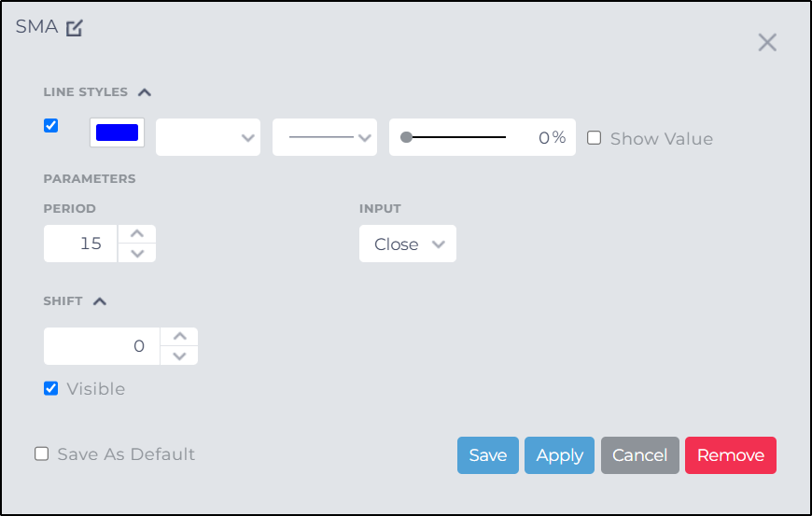Open the blue line color swatch
This screenshot has width=812, height=516.
[x=117, y=132]
